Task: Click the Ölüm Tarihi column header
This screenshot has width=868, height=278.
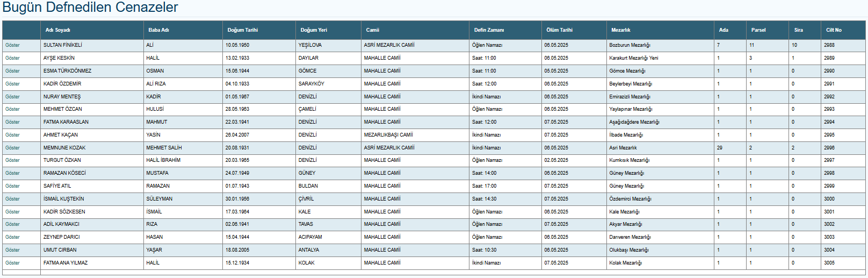Action: [559, 30]
